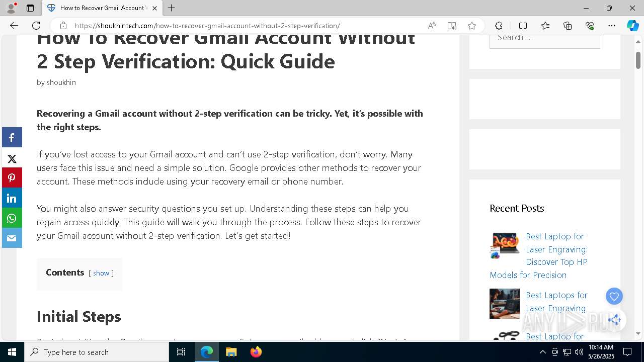Click the browser address bar URL
The width and height of the screenshot is (644, 362).
207,26
